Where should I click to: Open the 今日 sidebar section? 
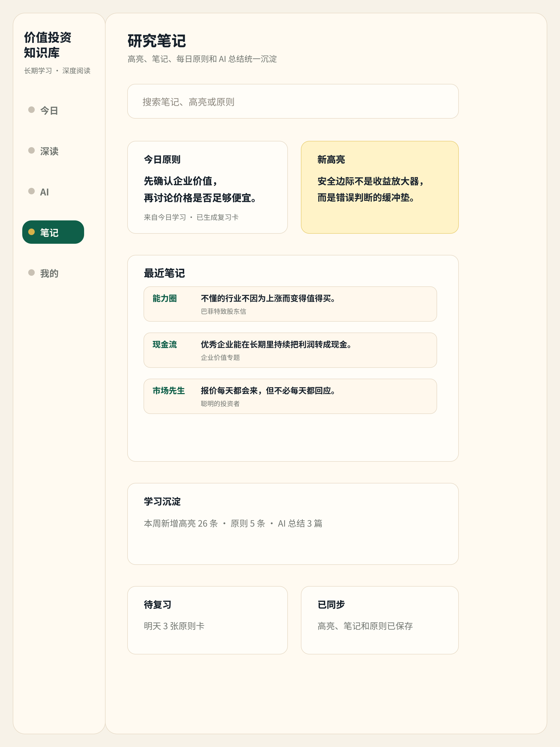point(53,110)
